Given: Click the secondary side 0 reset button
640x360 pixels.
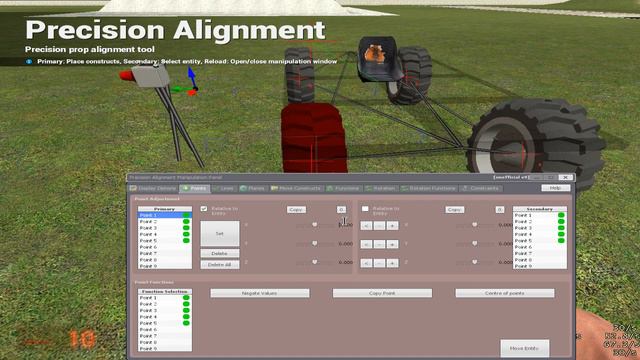Looking at the screenshot, I should [500, 209].
